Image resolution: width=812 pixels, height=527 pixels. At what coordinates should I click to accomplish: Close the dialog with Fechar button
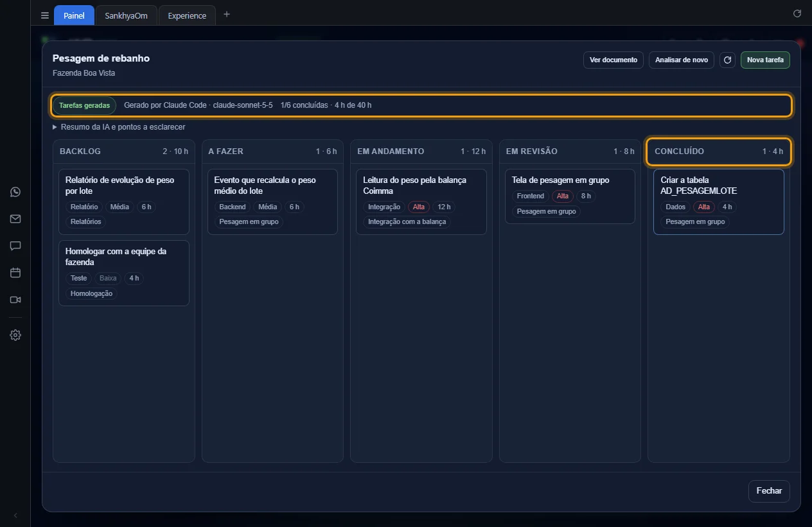[769, 491]
